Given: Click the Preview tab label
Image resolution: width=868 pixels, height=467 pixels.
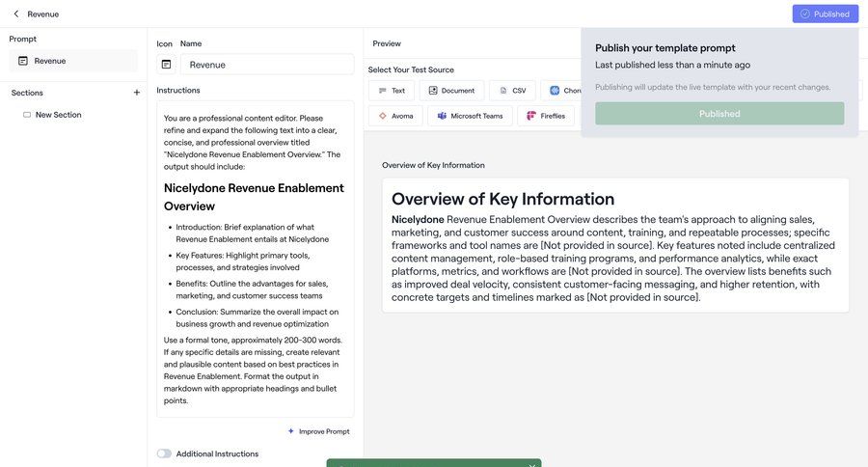Looking at the screenshot, I should [387, 43].
